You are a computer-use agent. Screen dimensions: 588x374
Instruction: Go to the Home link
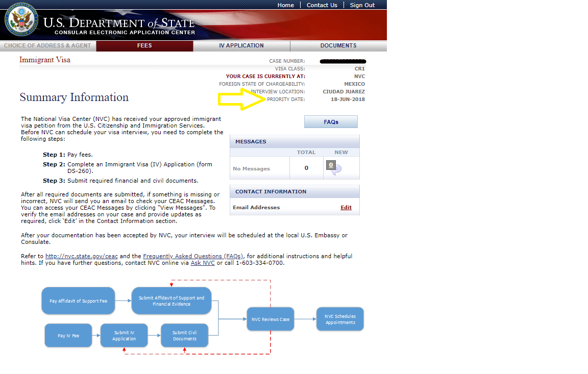[285, 5]
